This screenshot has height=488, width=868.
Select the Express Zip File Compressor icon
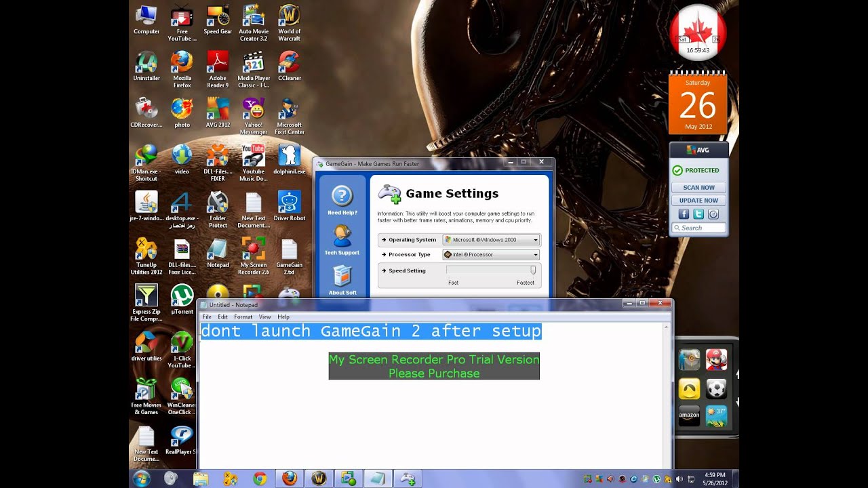click(146, 302)
